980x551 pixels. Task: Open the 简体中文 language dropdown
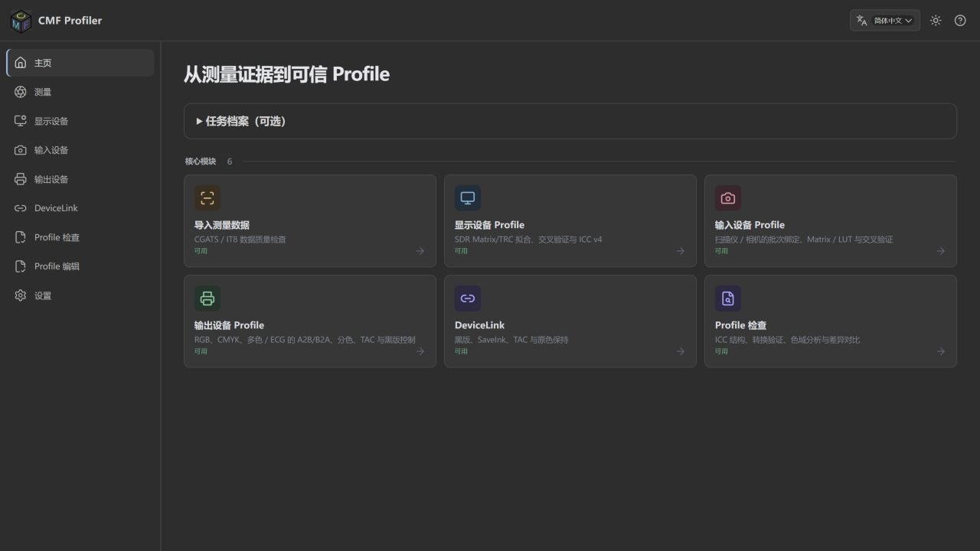point(885,21)
